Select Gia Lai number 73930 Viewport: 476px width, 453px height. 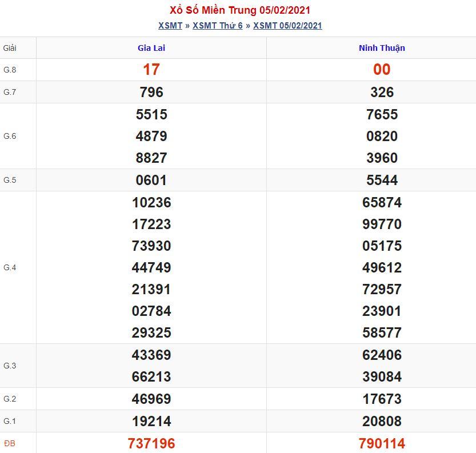click(151, 246)
